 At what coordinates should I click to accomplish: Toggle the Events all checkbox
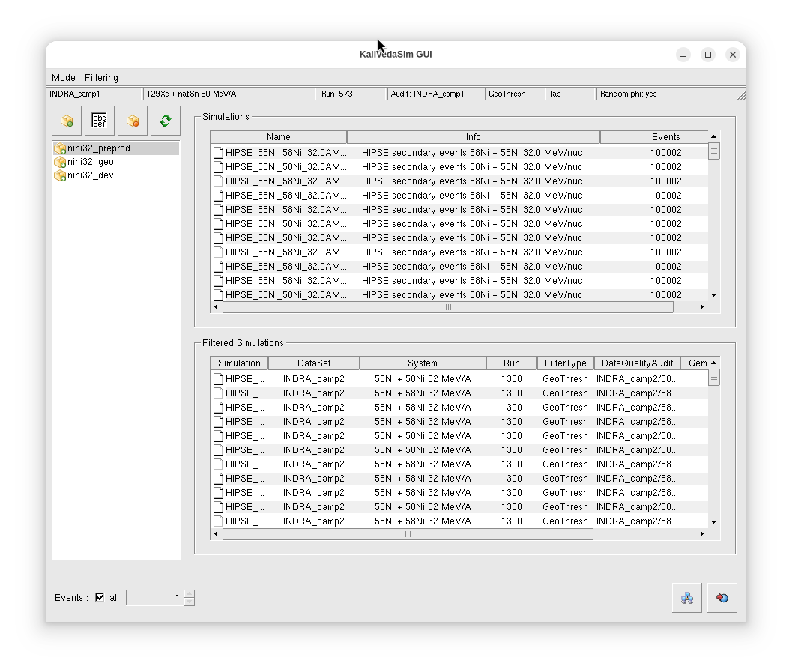[x=100, y=597]
